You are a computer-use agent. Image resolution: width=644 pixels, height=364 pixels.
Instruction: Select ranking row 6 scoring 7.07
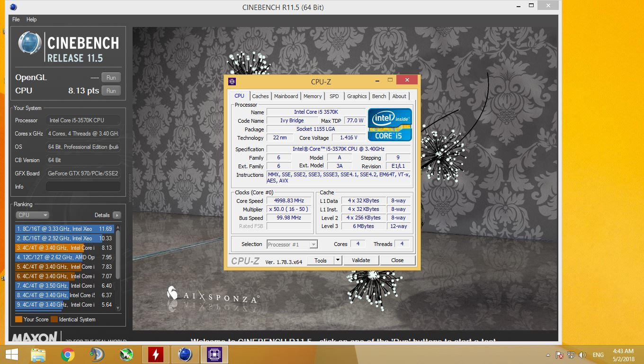64,276
